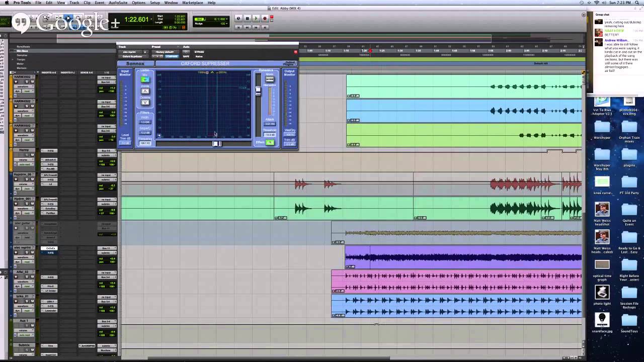Mute the Hpdrm_061 track
The width and height of the screenshot is (644, 362).
pos(32,204)
